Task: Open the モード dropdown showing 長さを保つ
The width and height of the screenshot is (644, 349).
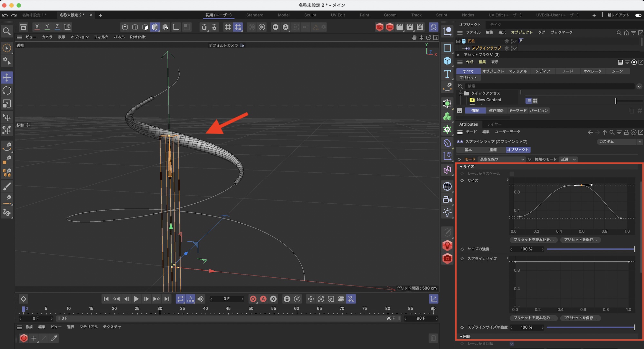Action: 501,159
